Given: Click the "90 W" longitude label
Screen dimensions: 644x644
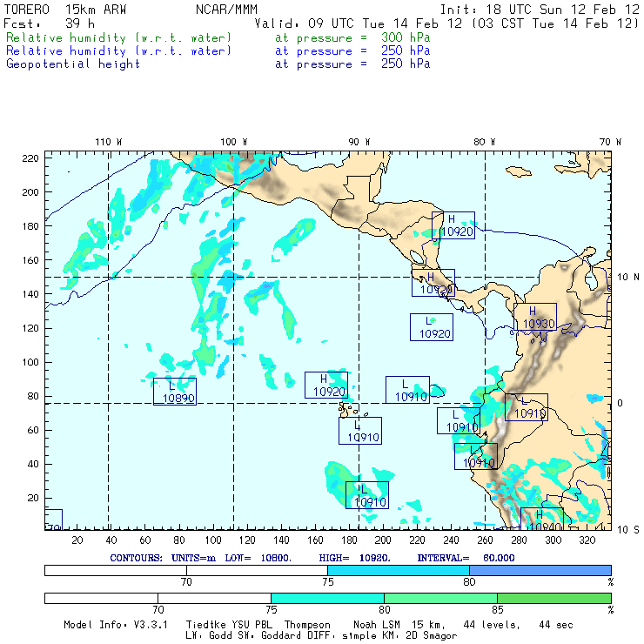Looking at the screenshot, I should [359, 142].
